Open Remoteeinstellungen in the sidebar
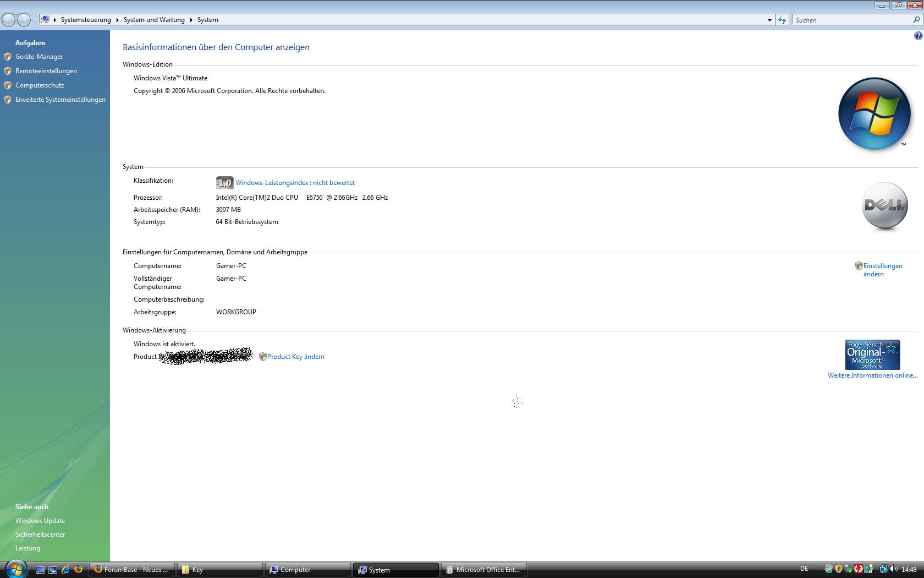Image resolution: width=924 pixels, height=578 pixels. point(46,71)
